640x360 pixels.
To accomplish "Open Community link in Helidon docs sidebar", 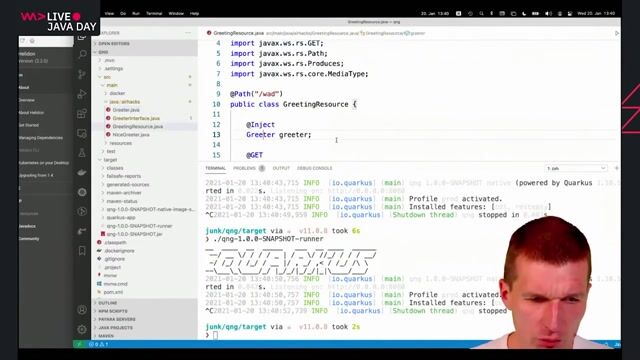I will (29, 239).
